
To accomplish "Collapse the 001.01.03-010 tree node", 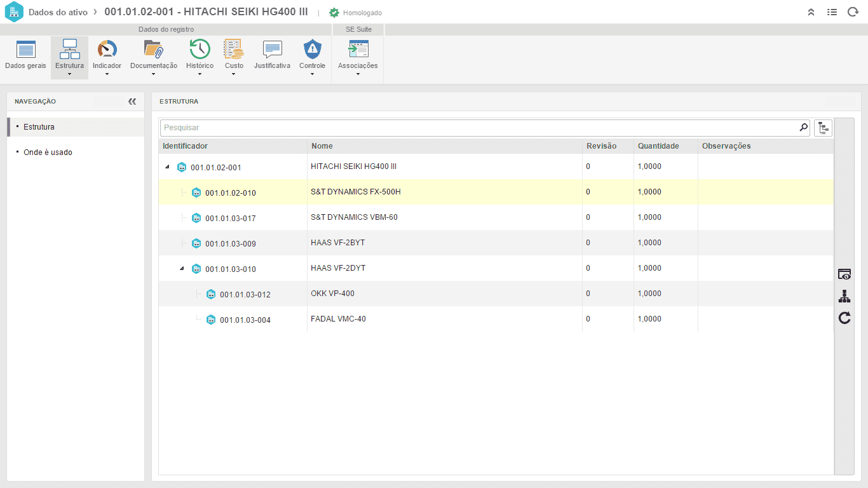I will click(182, 269).
